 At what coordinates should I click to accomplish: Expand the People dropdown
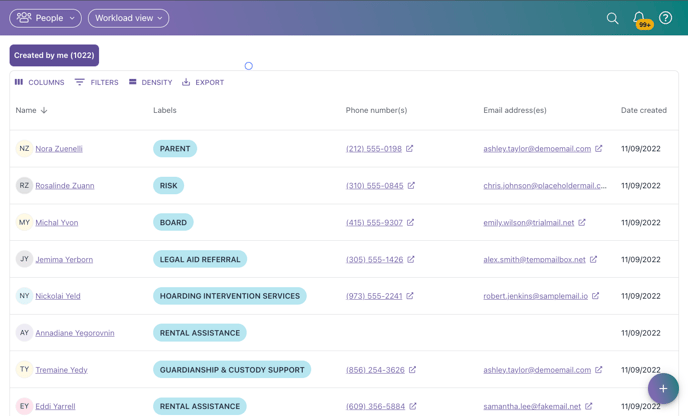pyautogui.click(x=46, y=18)
